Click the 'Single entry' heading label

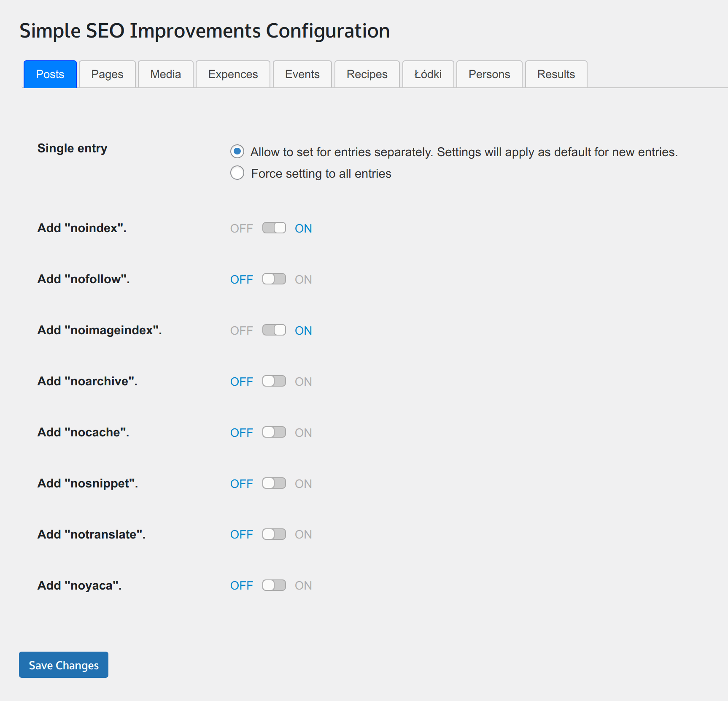[72, 149]
